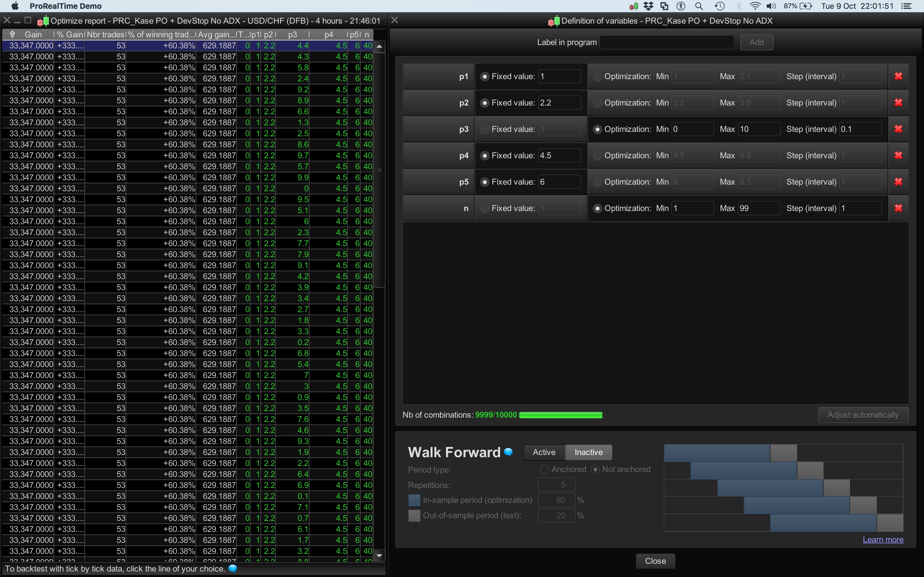The height and width of the screenshot is (577, 924).
Task: Open the Learn more link
Action: [x=883, y=540]
